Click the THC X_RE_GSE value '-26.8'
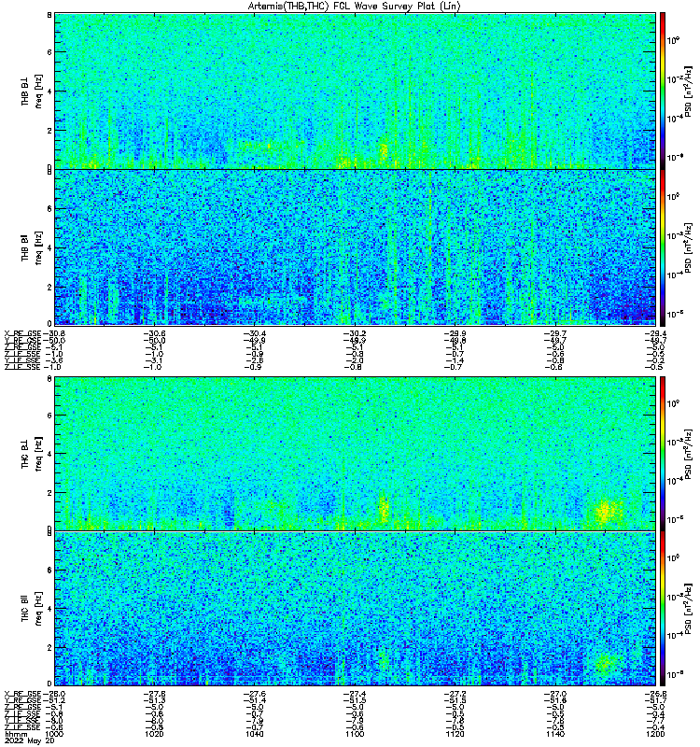 pyautogui.click(x=655, y=694)
